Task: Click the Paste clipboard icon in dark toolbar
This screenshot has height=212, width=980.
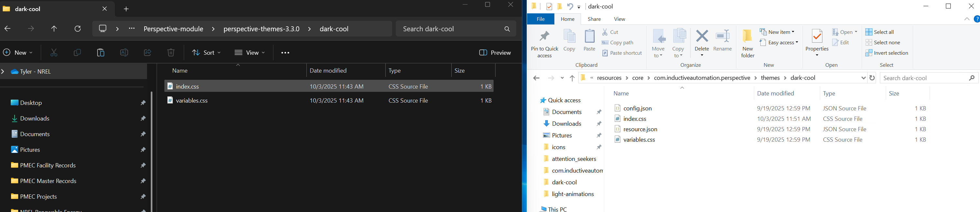Action: (x=101, y=53)
